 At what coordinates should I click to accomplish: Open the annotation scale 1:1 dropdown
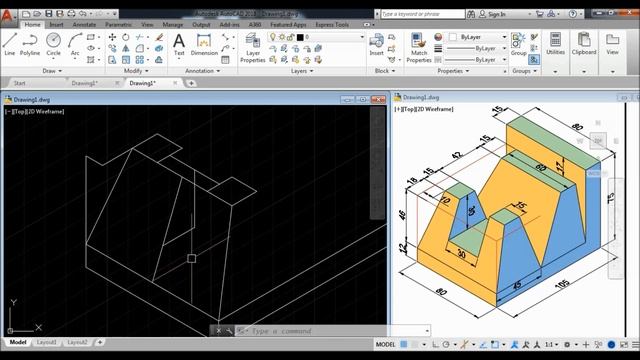click(x=552, y=344)
